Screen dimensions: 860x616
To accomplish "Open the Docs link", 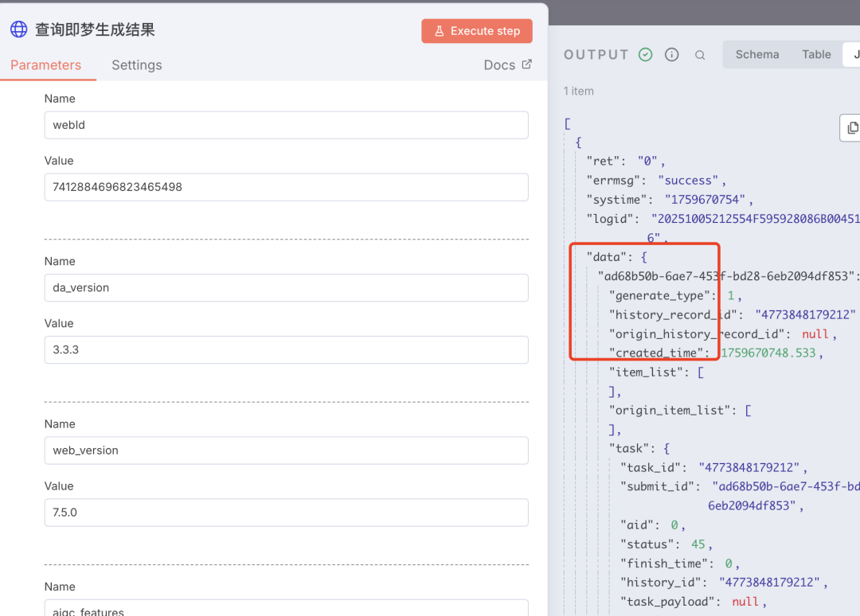I will tap(499, 65).
